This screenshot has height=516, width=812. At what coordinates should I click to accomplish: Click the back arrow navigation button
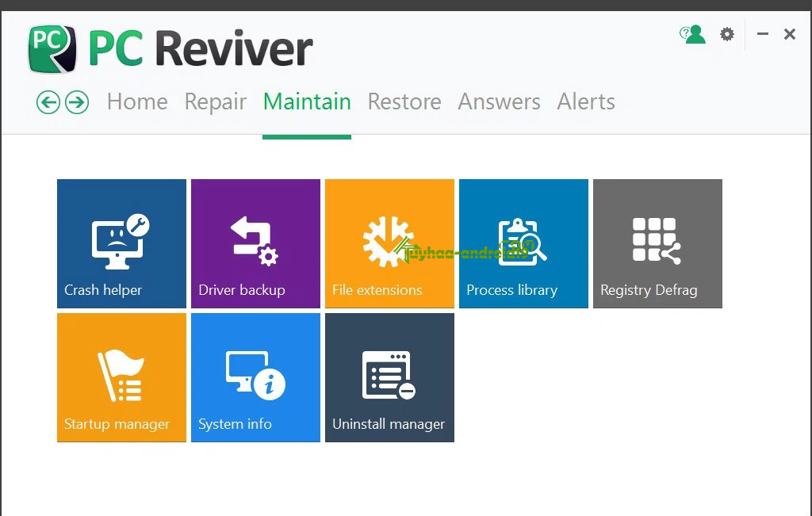tap(48, 102)
